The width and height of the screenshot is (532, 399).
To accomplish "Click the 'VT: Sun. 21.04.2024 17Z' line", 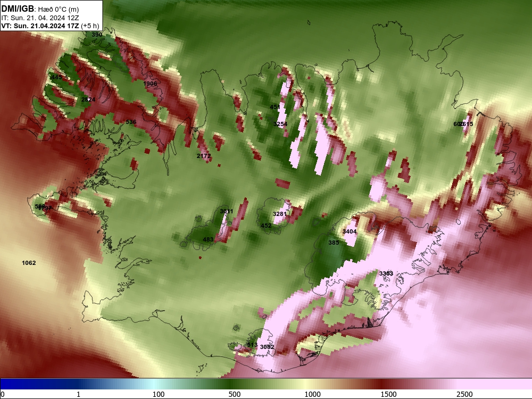I will [40, 26].
